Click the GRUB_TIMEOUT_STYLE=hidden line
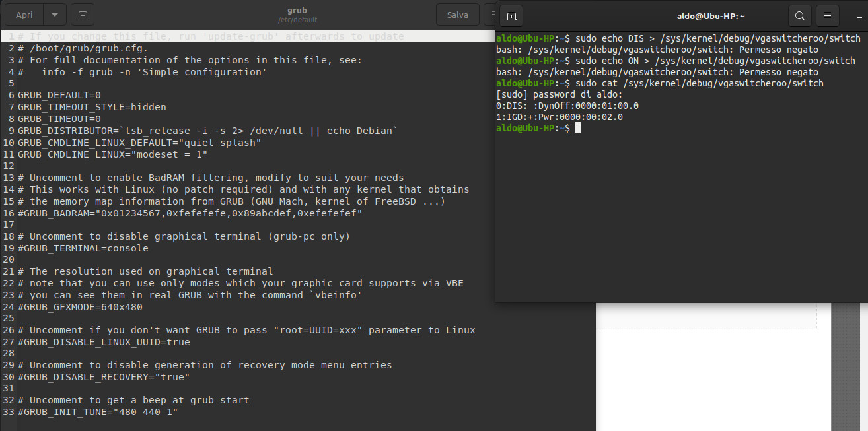 92,107
